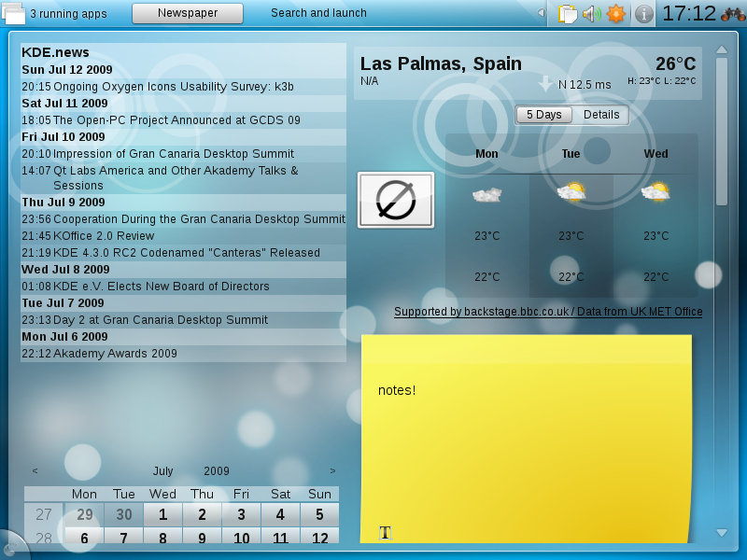747x560 pixels.
Task: Click the motorbike icon beside the clock
Action: 733,14
